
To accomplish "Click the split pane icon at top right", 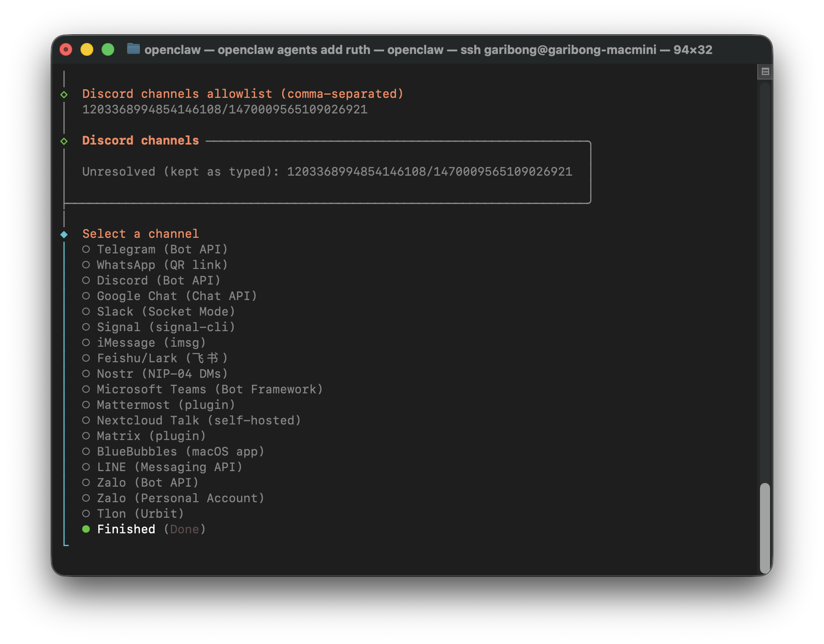I will (x=765, y=71).
